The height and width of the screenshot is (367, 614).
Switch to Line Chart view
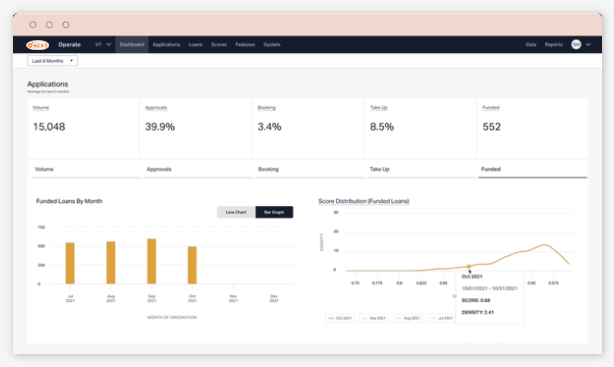coord(236,212)
